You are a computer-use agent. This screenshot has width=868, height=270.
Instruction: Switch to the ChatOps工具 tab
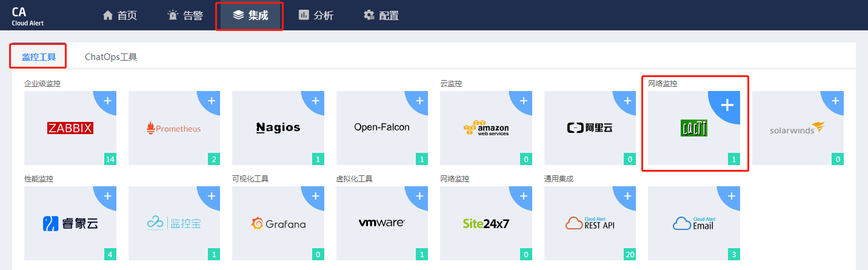111,57
